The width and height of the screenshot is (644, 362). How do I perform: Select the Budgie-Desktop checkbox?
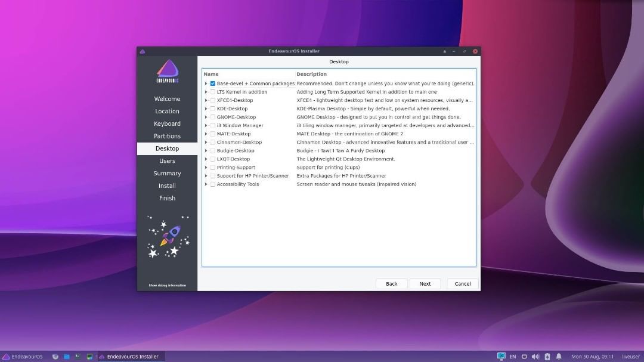[x=213, y=151]
